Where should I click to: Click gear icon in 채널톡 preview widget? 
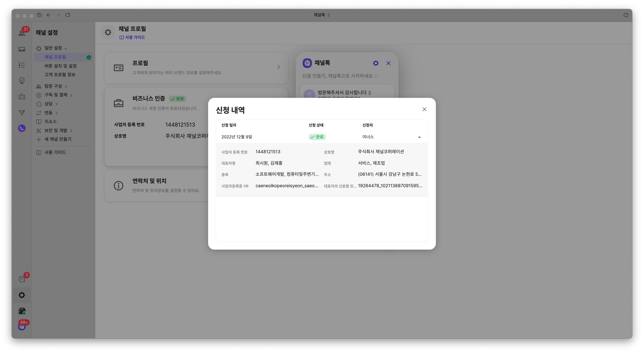point(375,63)
